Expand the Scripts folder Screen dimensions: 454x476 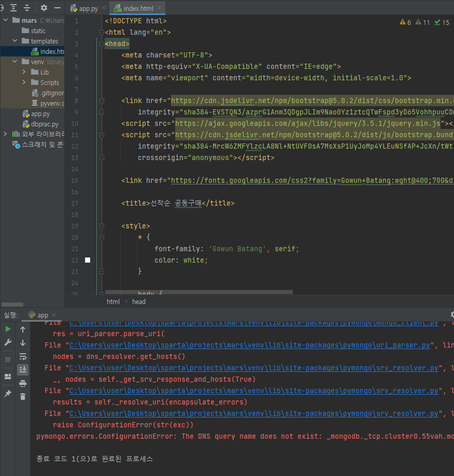click(24, 82)
